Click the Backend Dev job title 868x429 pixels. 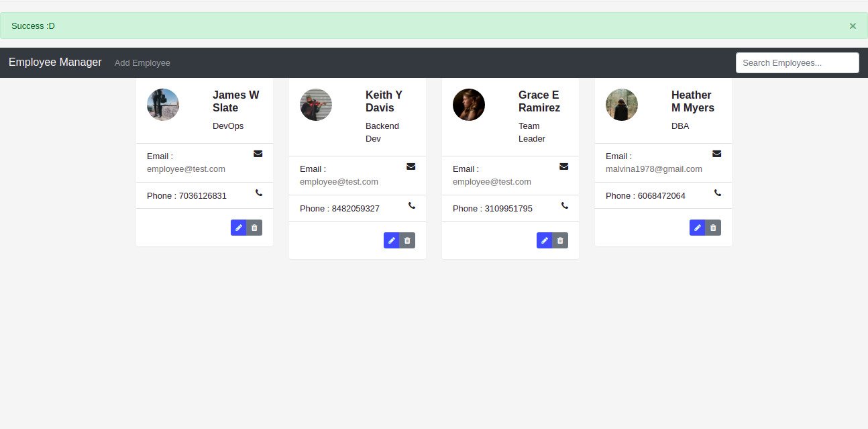[382, 132]
